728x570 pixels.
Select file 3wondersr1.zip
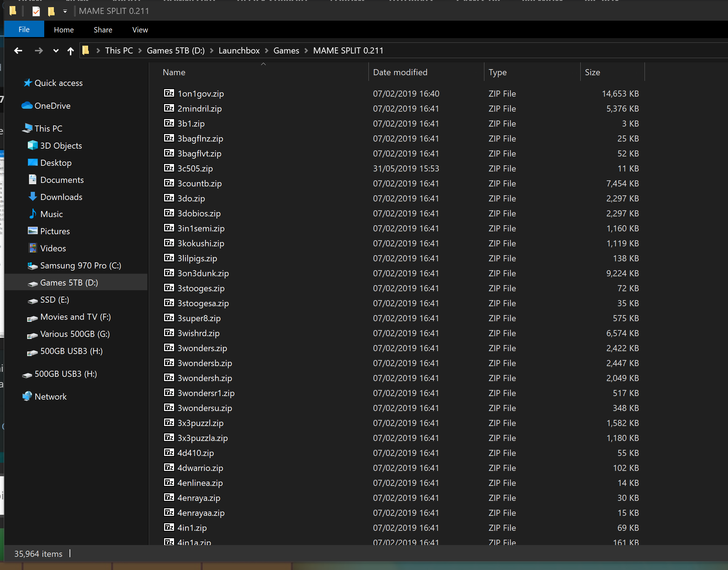point(206,393)
